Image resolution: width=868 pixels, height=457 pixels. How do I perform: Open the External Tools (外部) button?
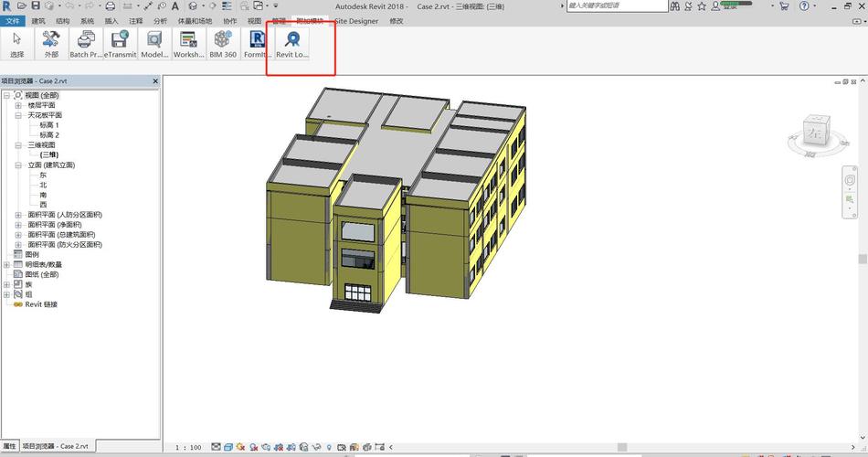(x=51, y=44)
